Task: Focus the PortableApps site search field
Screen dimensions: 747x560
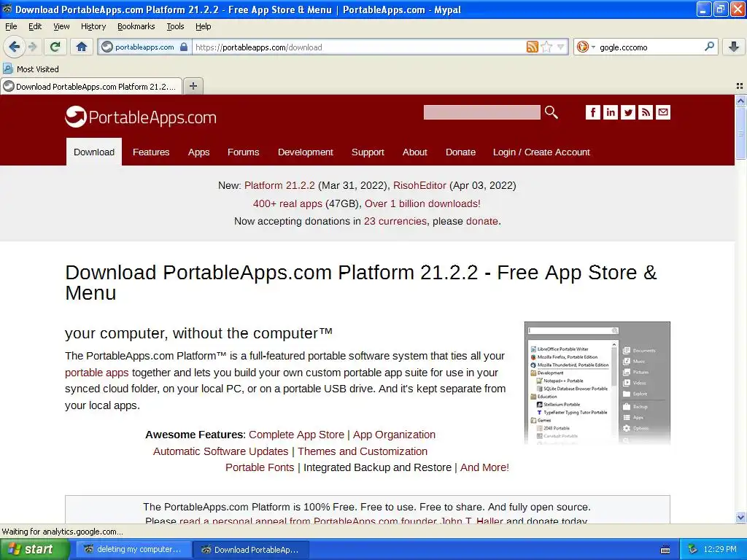Action: pos(481,112)
